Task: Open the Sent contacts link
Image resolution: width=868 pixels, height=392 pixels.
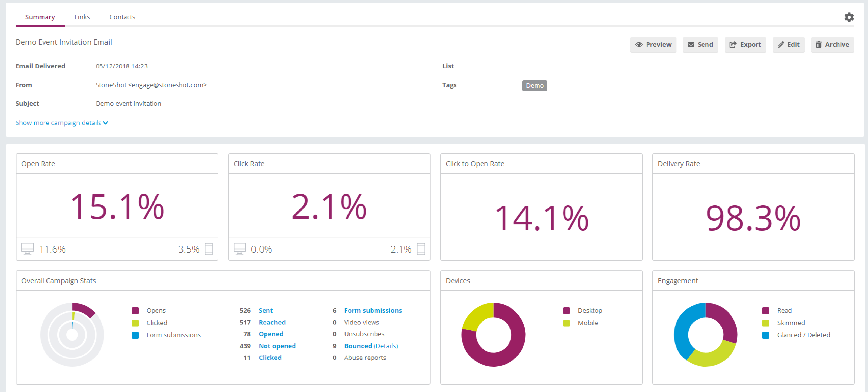Action: tap(266, 310)
